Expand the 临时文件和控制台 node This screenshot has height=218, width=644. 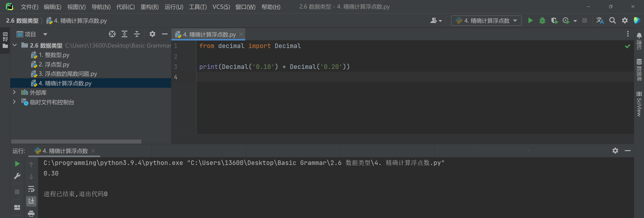[x=14, y=102]
